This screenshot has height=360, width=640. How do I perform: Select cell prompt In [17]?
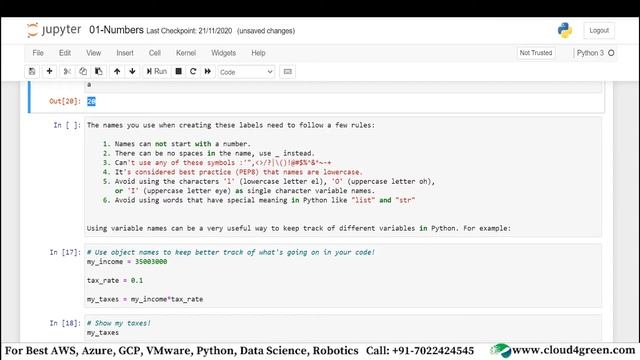point(65,252)
